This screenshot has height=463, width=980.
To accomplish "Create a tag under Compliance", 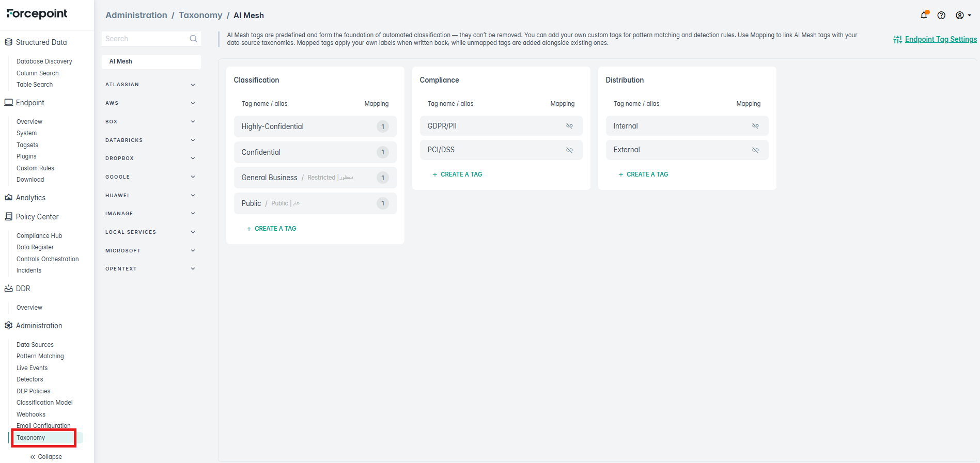I will (458, 174).
